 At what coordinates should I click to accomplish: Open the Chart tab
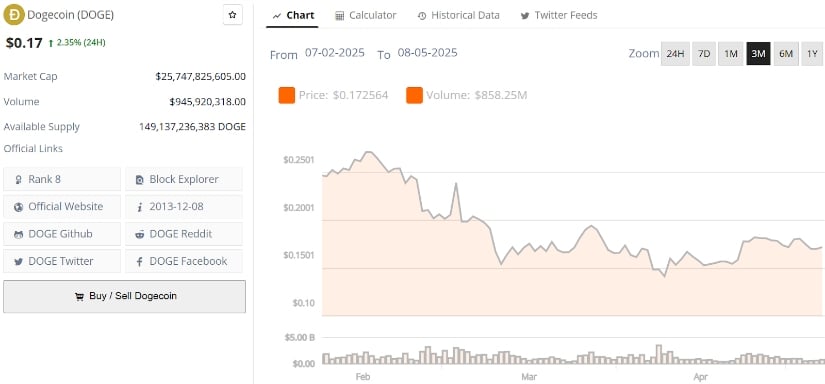click(x=293, y=15)
